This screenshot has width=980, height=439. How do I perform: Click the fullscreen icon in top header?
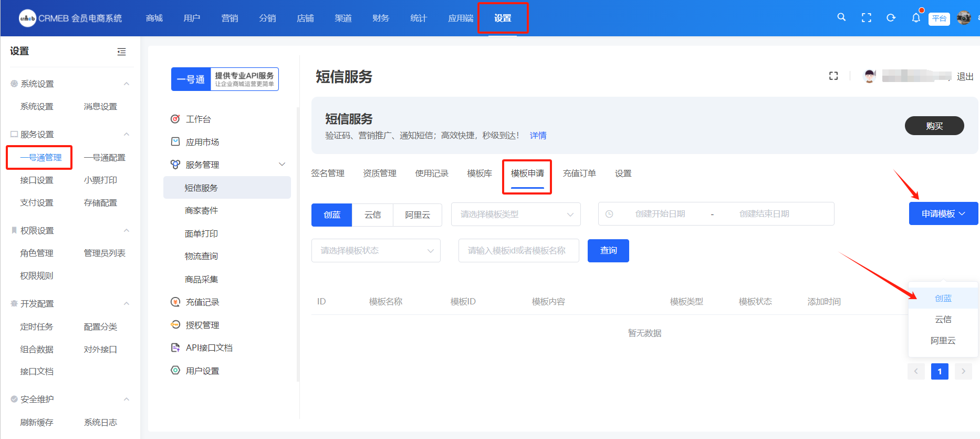[x=867, y=18]
